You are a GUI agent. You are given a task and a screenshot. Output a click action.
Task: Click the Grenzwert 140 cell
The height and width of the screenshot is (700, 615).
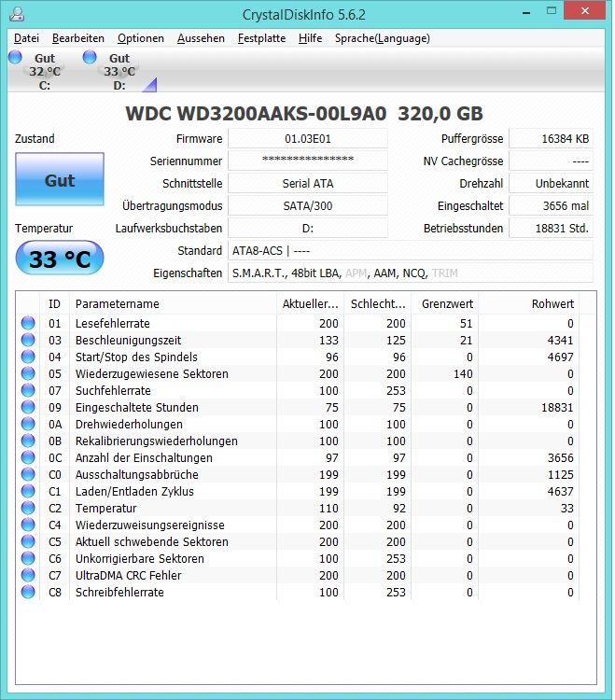pos(463,373)
